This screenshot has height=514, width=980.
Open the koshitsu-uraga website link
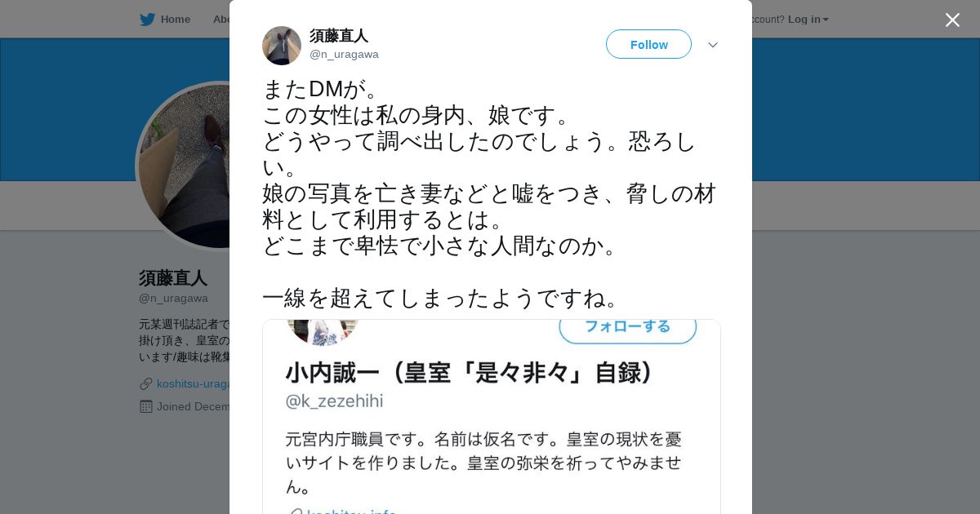[194, 383]
